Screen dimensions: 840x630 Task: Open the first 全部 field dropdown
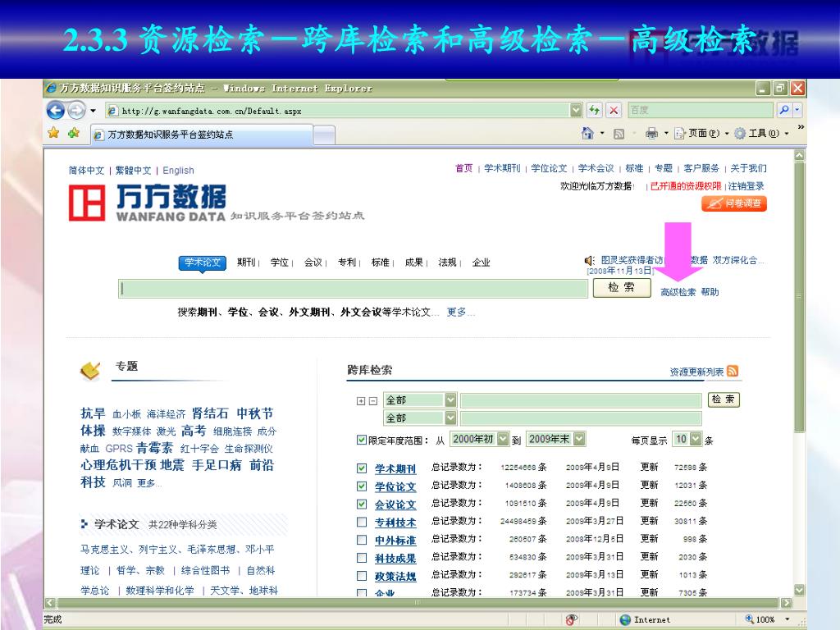pos(450,399)
